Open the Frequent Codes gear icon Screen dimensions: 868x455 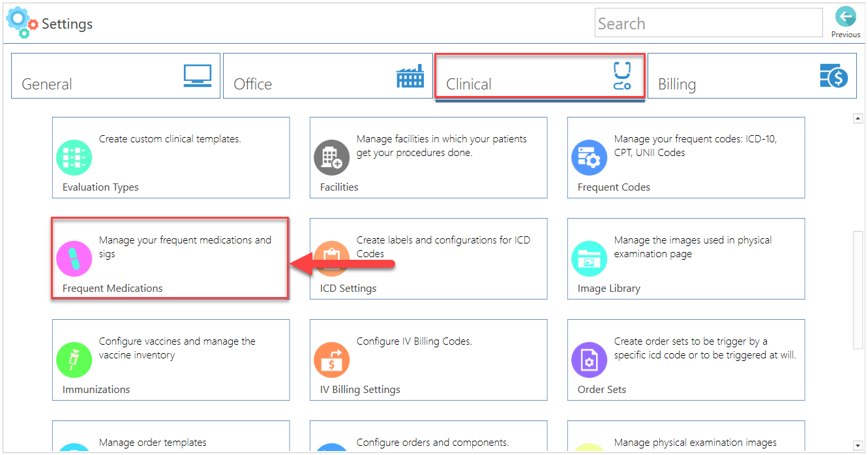click(x=589, y=157)
